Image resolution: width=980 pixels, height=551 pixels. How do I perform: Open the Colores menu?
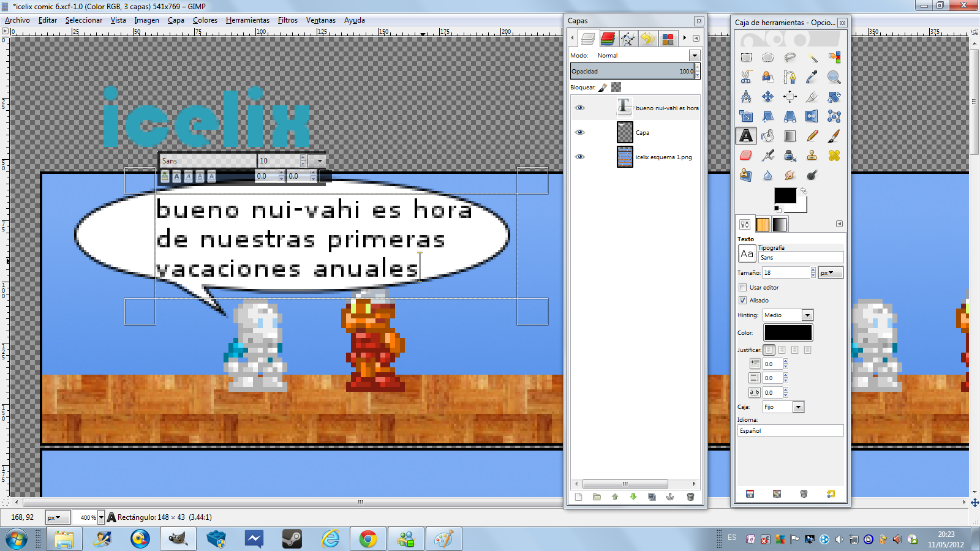coord(205,20)
